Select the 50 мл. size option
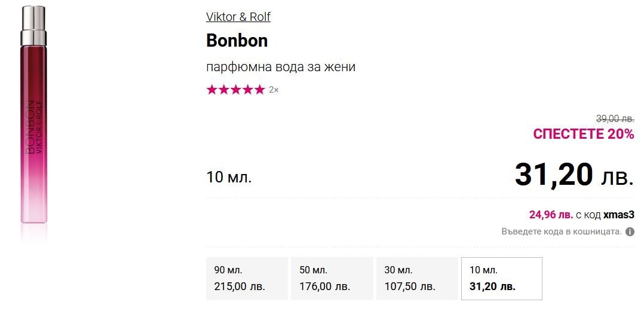This screenshot has height=311, width=644. coord(332,278)
